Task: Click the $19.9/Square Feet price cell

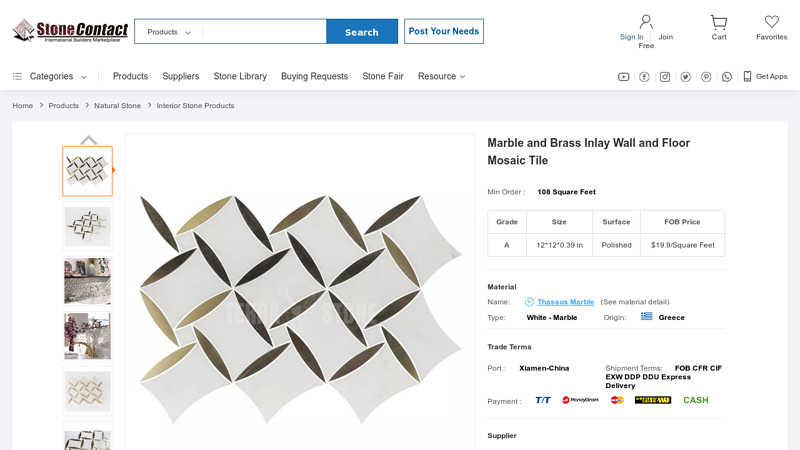Action: pyautogui.click(x=682, y=245)
